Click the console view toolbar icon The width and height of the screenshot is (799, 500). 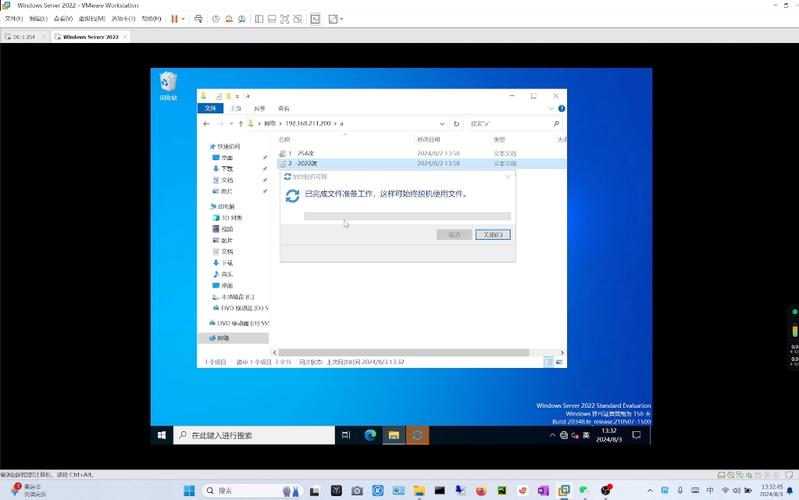pos(315,19)
